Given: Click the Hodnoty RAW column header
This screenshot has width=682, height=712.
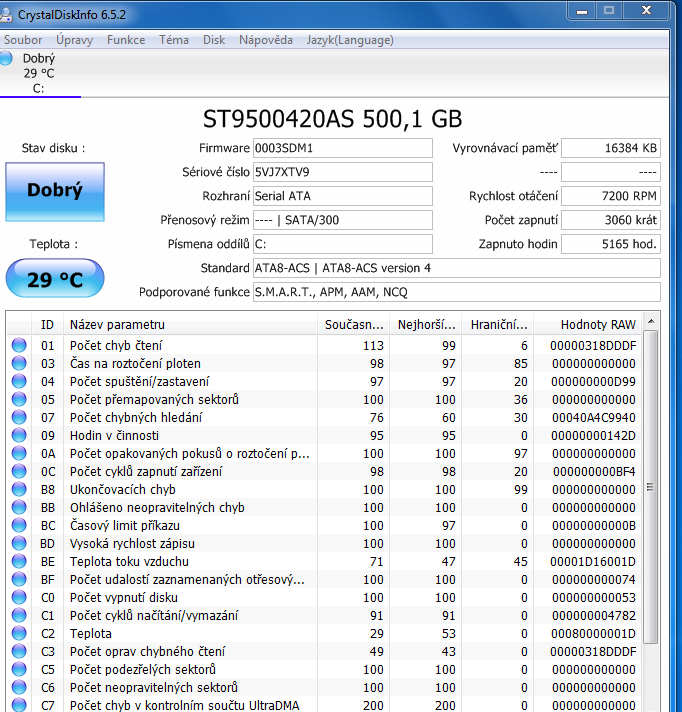Looking at the screenshot, I should [588, 325].
